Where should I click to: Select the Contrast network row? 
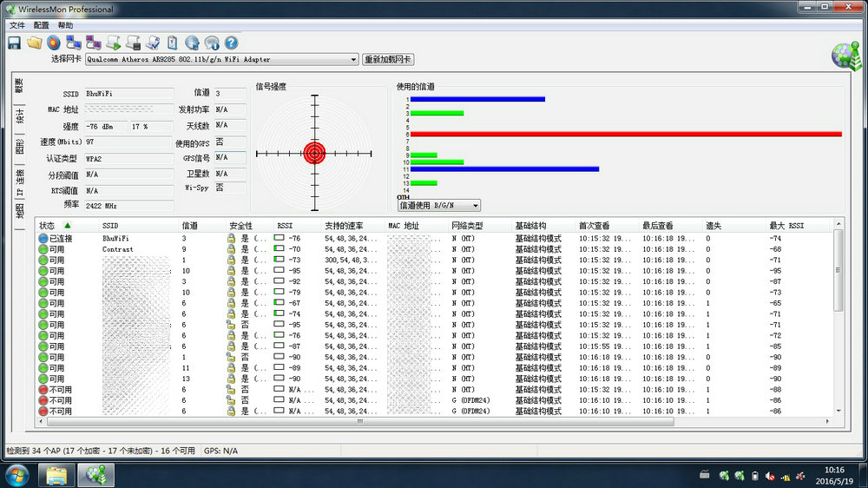coord(435,249)
